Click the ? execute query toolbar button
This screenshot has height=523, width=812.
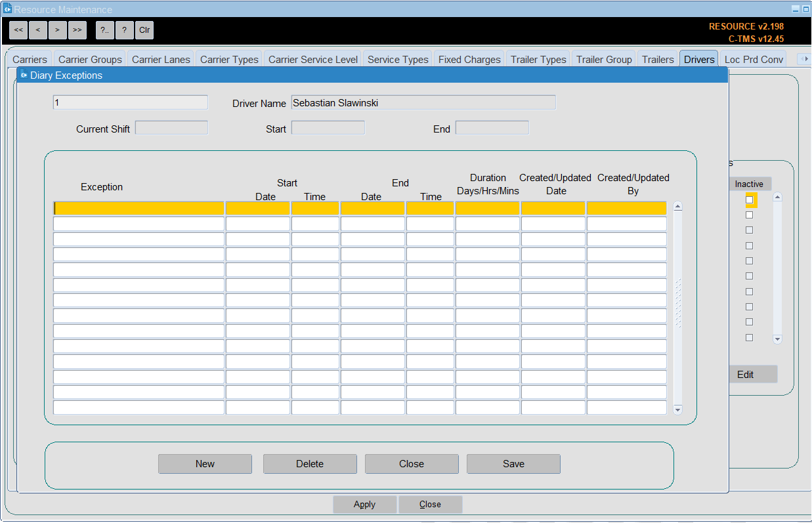(125, 30)
